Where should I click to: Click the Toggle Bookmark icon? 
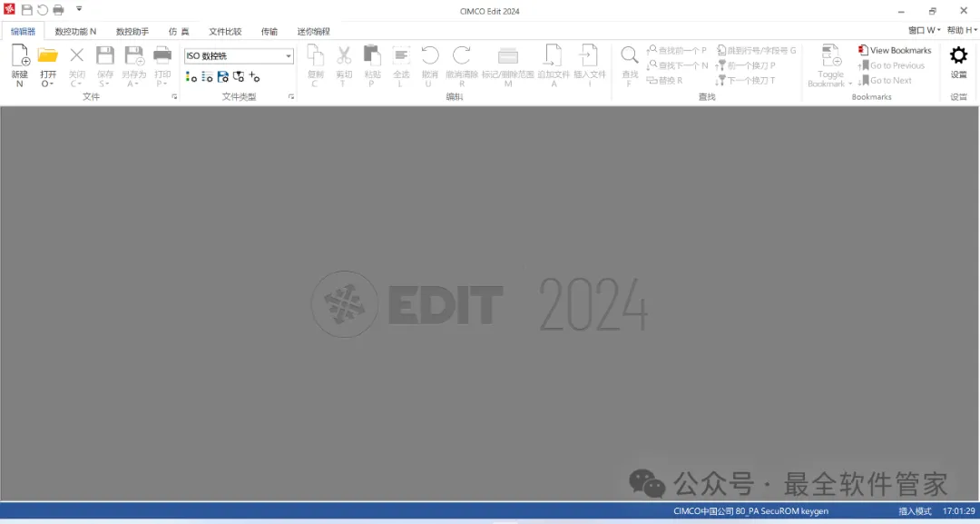(830, 55)
